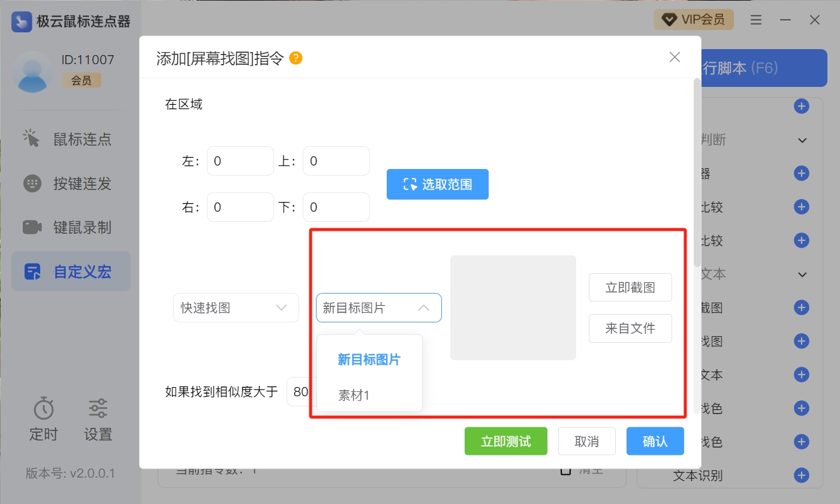Close the 添加屏幕找图指令 dialog

tap(675, 57)
